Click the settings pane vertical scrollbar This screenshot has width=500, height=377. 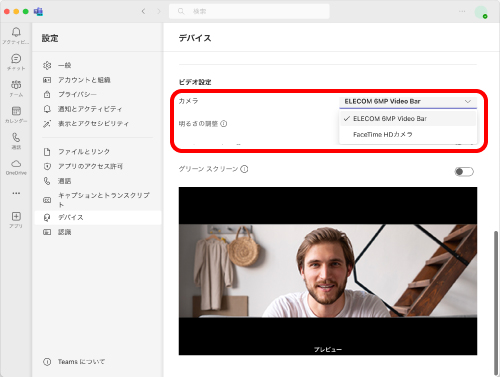tap(496, 303)
